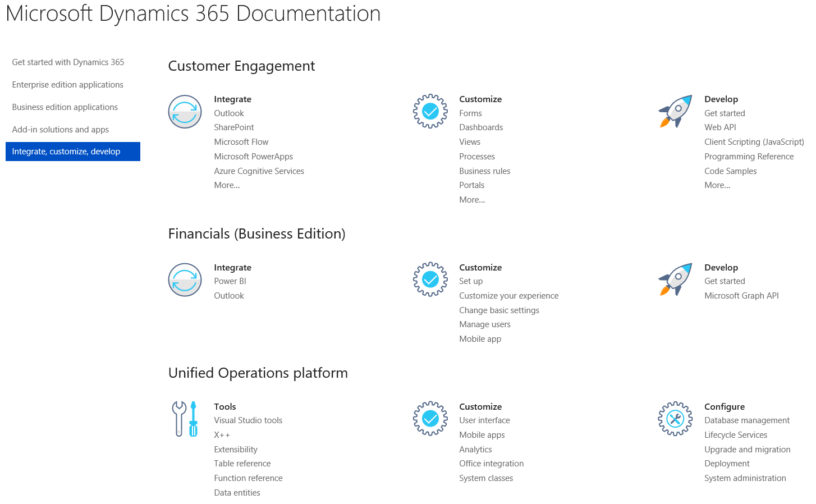Click the Unified Operations Configure gear icon
Screen dimensions: 816x504
675,419
